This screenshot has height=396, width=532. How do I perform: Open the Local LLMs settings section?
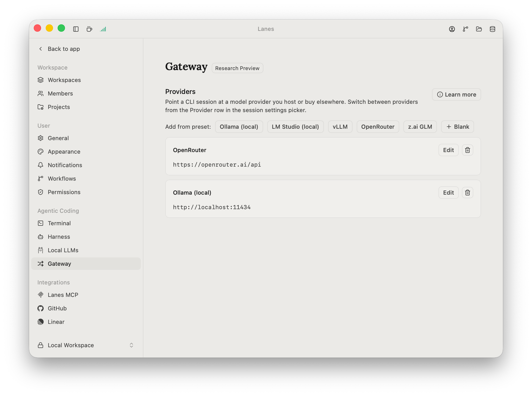pyautogui.click(x=86, y=250)
